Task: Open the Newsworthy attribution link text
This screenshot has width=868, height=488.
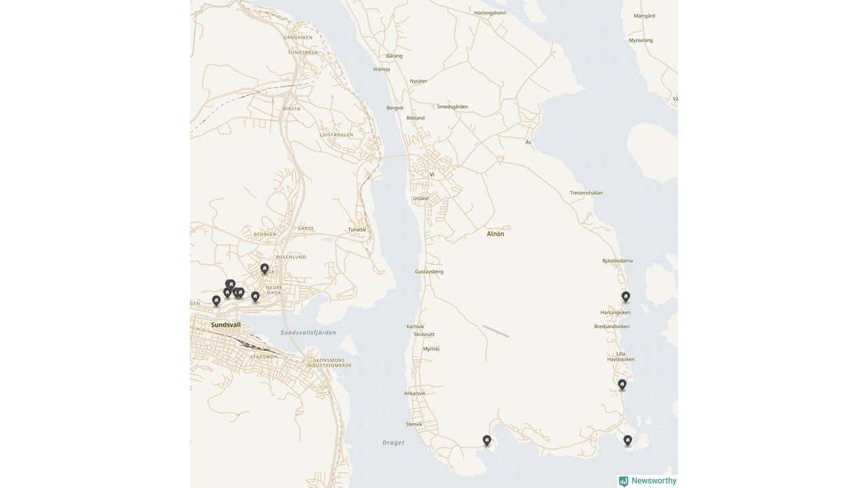Action: click(x=654, y=481)
